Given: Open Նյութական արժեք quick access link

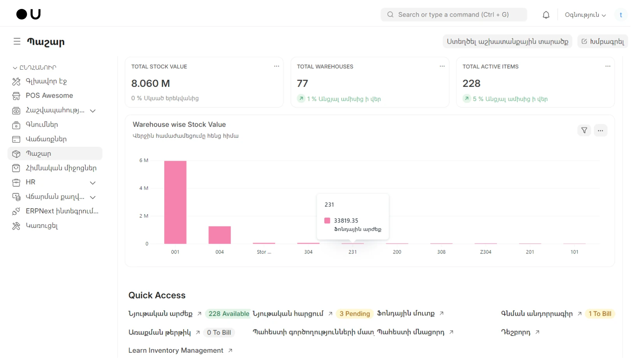Looking at the screenshot, I should pos(160,313).
